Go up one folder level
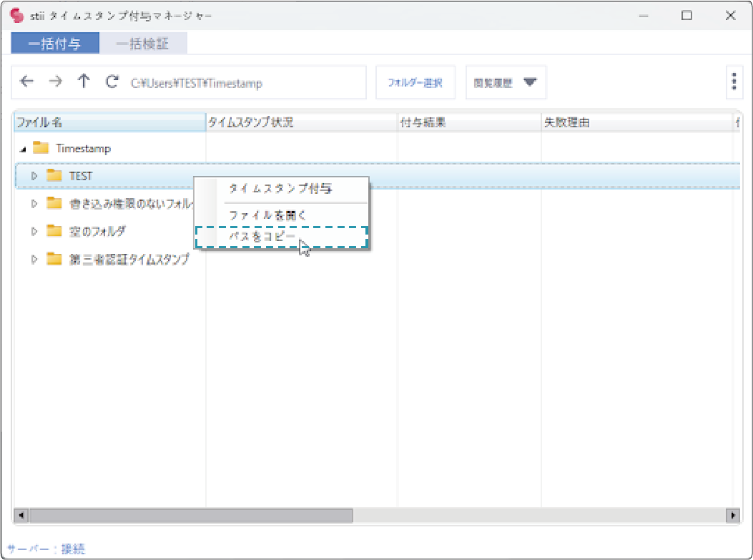The height and width of the screenshot is (560, 753). point(84,82)
